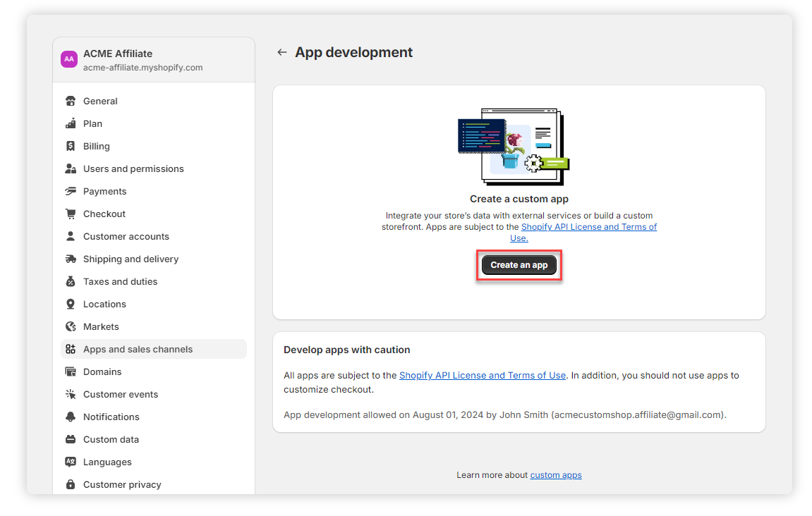Navigate to Taxes and duties settings

pyautogui.click(x=120, y=281)
